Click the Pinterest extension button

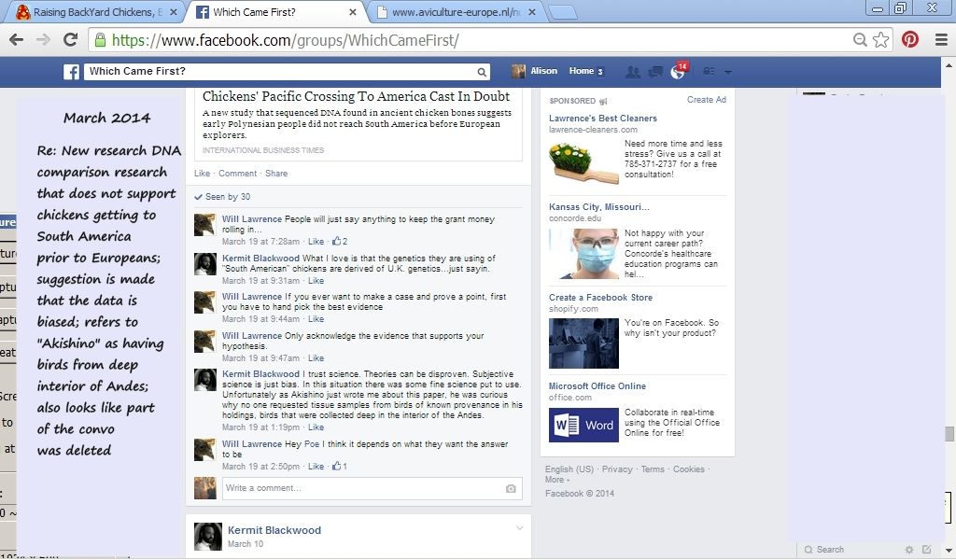[909, 40]
